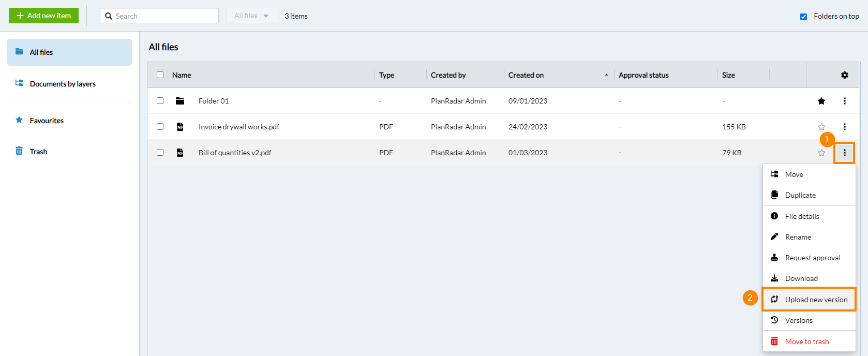Select Move to trash in the menu
The height and width of the screenshot is (356, 868).
806,342
